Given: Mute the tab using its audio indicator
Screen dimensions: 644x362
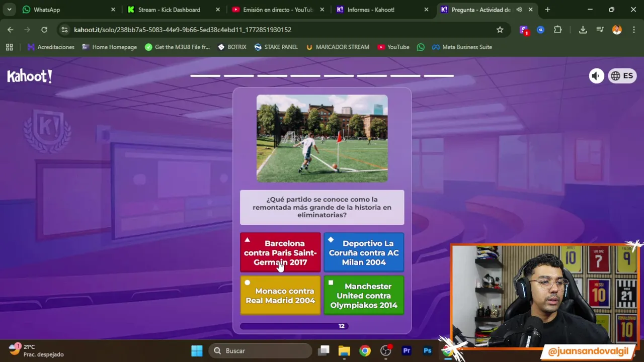Looking at the screenshot, I should 519,10.
